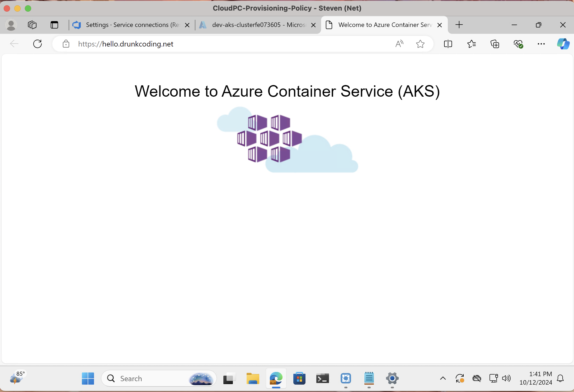Open Browser essentials heart icon

(518, 44)
